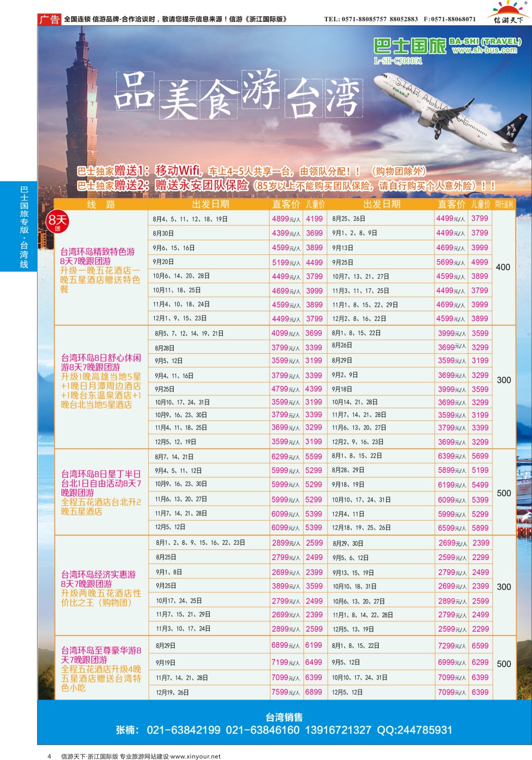532x760 pixels.
Task: Click price 6299元/人
Action: pyautogui.click(x=286, y=457)
